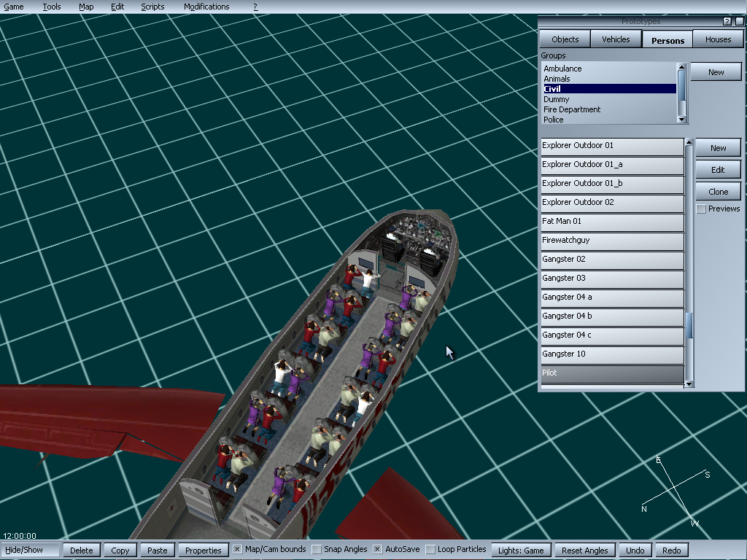Click the prototype list scroll down arrow
The width and height of the screenshot is (747, 560).
[689, 384]
